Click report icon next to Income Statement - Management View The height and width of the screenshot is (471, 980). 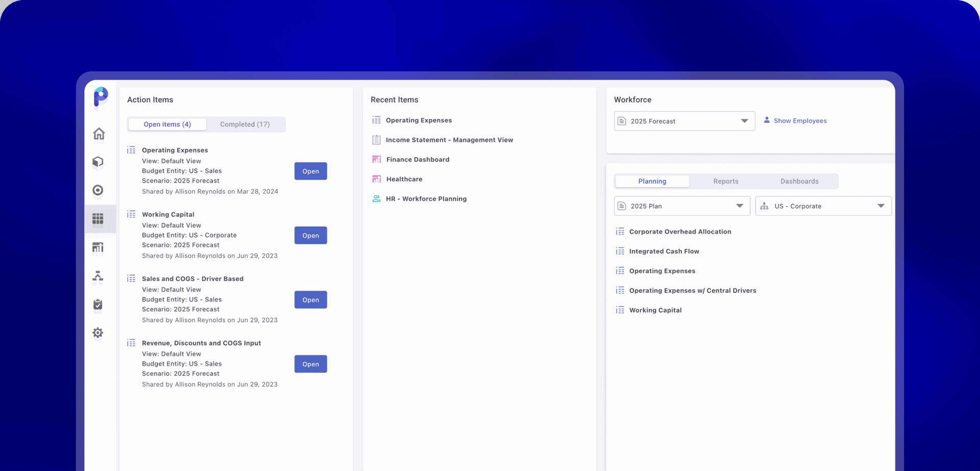point(377,139)
